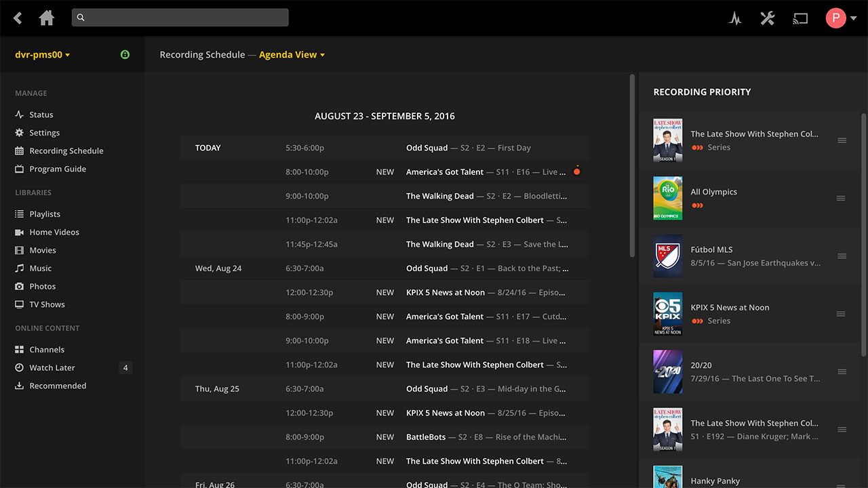This screenshot has height=488, width=868.
Task: Open the Playlists library
Action: point(45,214)
